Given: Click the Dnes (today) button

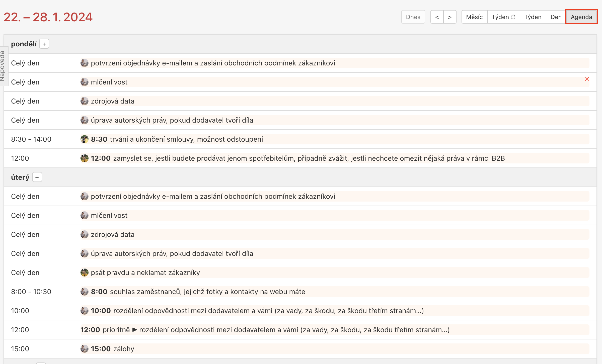Looking at the screenshot, I should pyautogui.click(x=413, y=17).
